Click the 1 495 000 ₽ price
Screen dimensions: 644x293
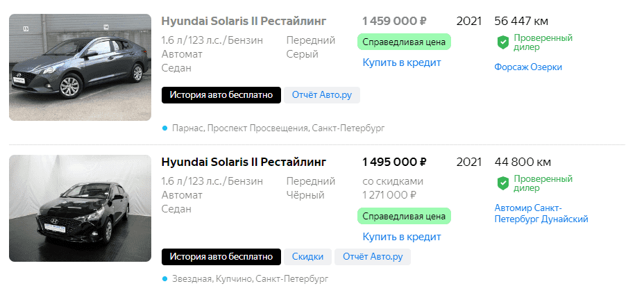[x=395, y=162]
